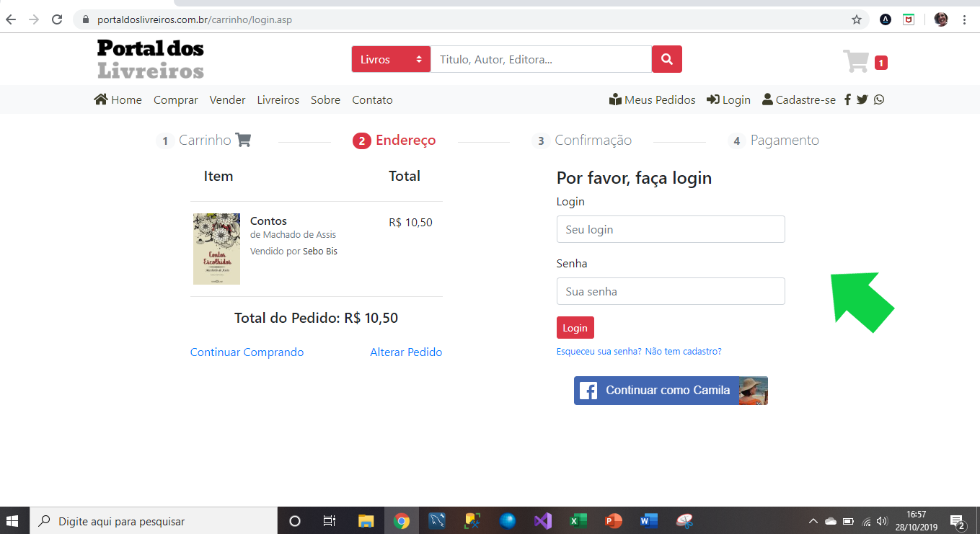
Task: Click the dark circular extension icon
Action: (x=885, y=19)
